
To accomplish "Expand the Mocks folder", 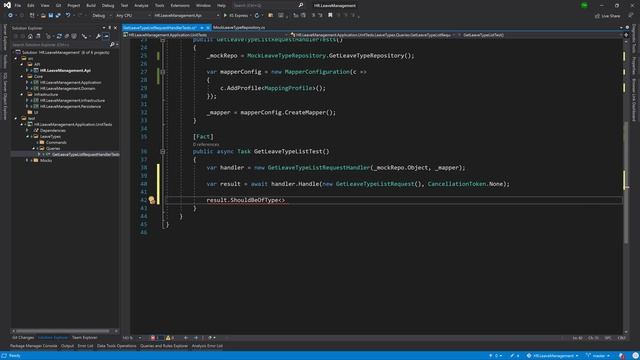I will (x=27, y=160).
